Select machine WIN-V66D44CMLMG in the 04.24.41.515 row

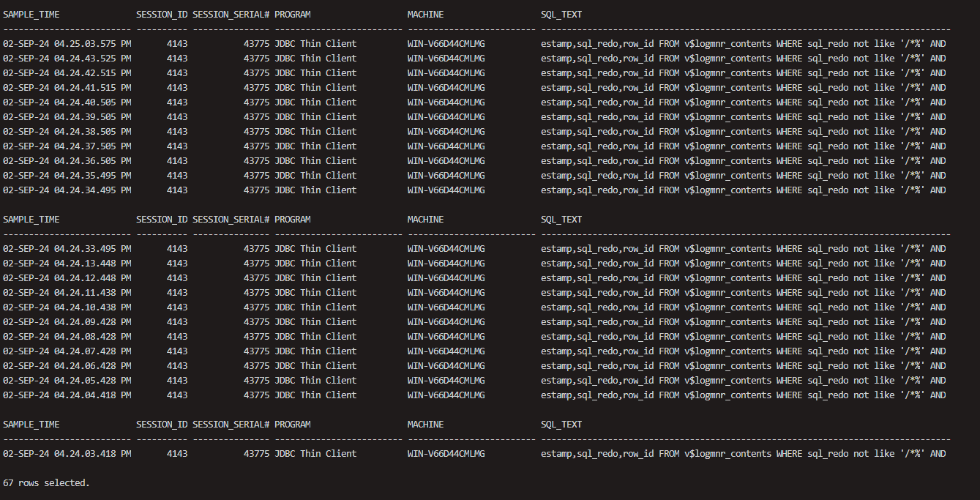(x=446, y=88)
